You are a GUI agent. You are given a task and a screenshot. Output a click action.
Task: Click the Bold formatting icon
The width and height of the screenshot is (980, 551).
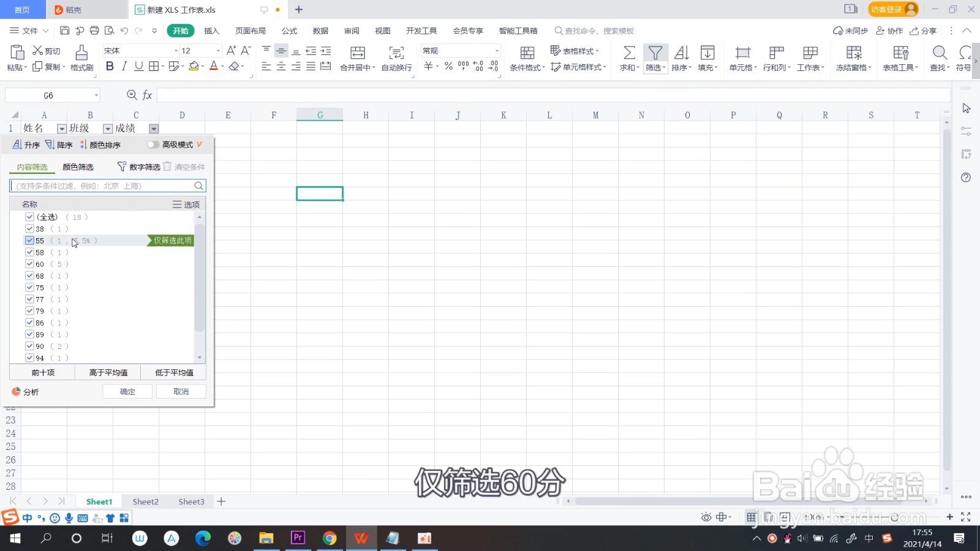[x=110, y=66]
